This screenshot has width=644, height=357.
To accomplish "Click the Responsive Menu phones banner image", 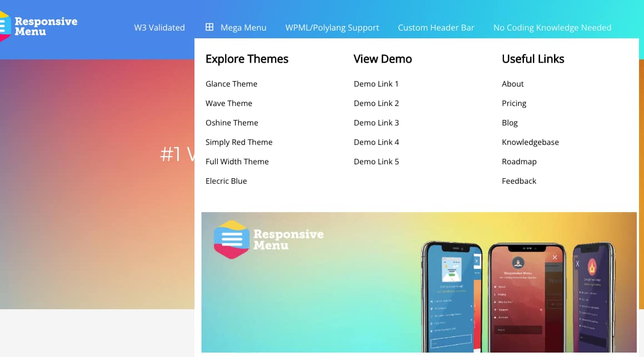I will pos(418,282).
